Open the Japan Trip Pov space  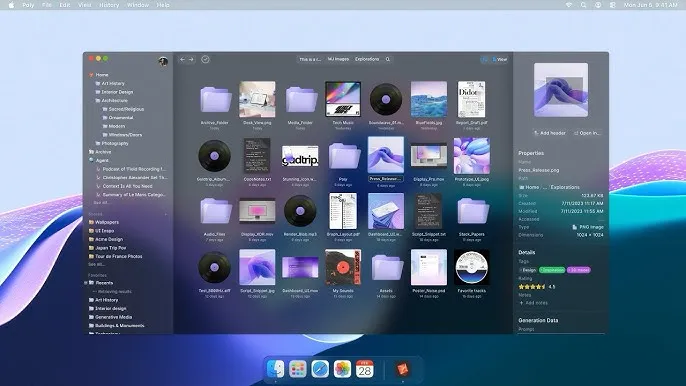[x=107, y=248]
